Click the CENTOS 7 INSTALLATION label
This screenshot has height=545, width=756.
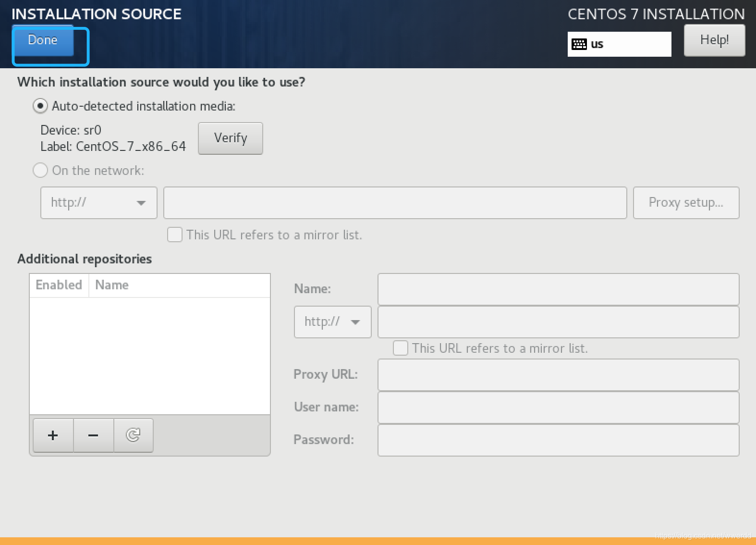(656, 14)
